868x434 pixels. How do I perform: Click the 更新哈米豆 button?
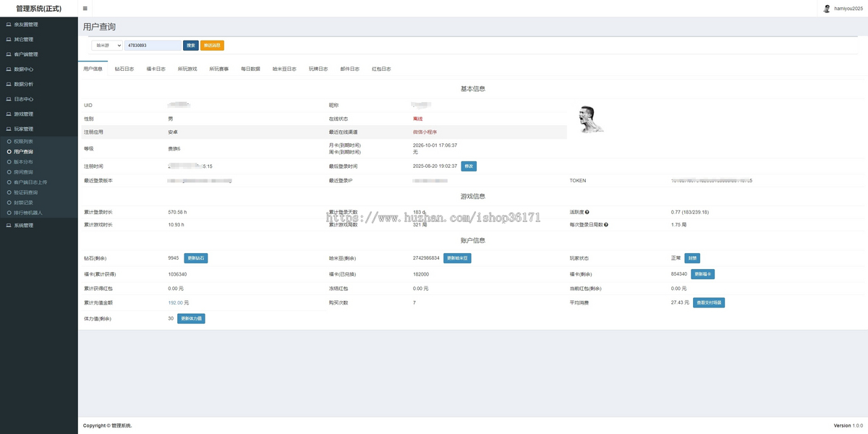pyautogui.click(x=457, y=258)
